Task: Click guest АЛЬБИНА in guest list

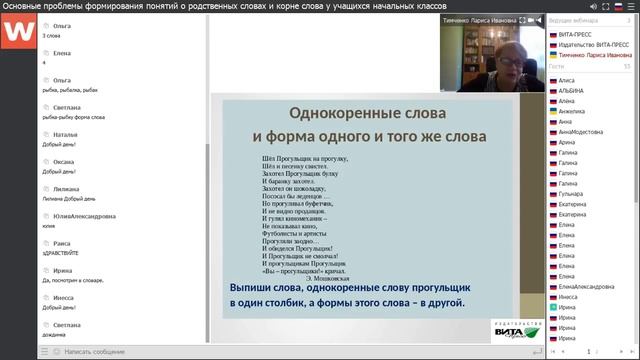Action: click(571, 91)
